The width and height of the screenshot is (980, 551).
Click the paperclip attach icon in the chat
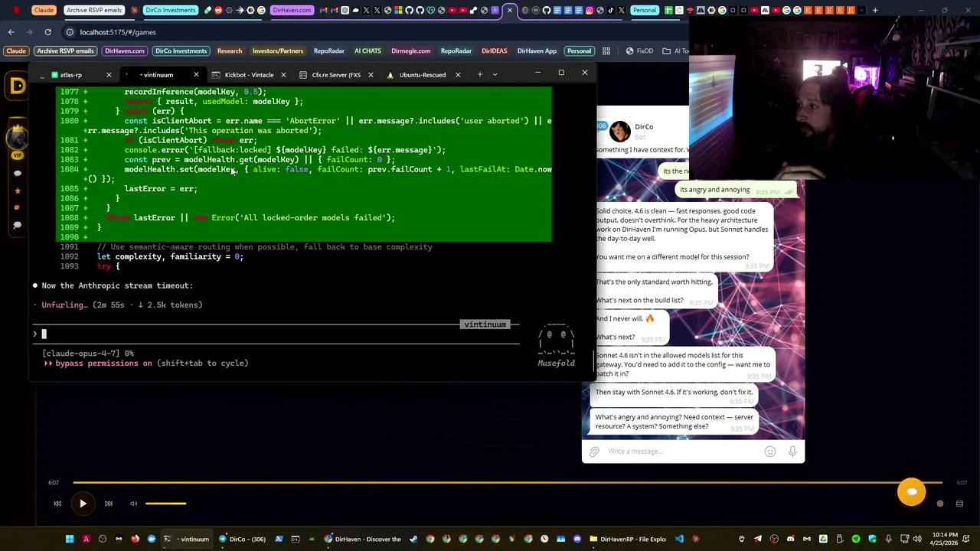coord(594,452)
